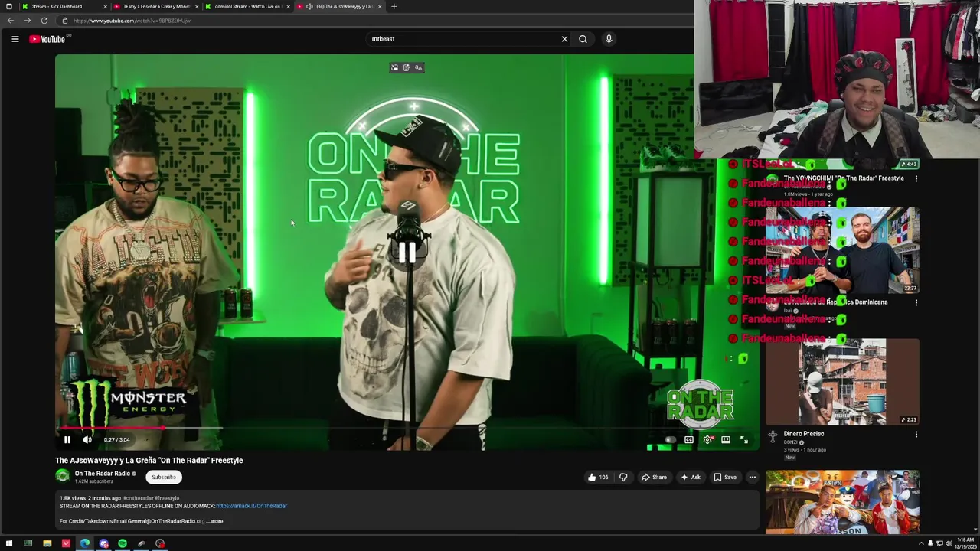Screen dimensions: 980x551
Task: Go to the YouTube home logo
Action: [x=47, y=39]
